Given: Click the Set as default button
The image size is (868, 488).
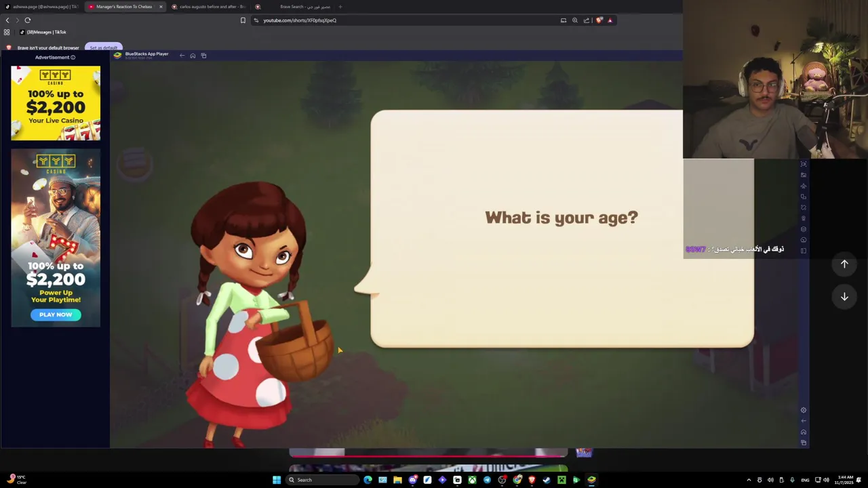Looking at the screenshot, I should coord(104,47).
